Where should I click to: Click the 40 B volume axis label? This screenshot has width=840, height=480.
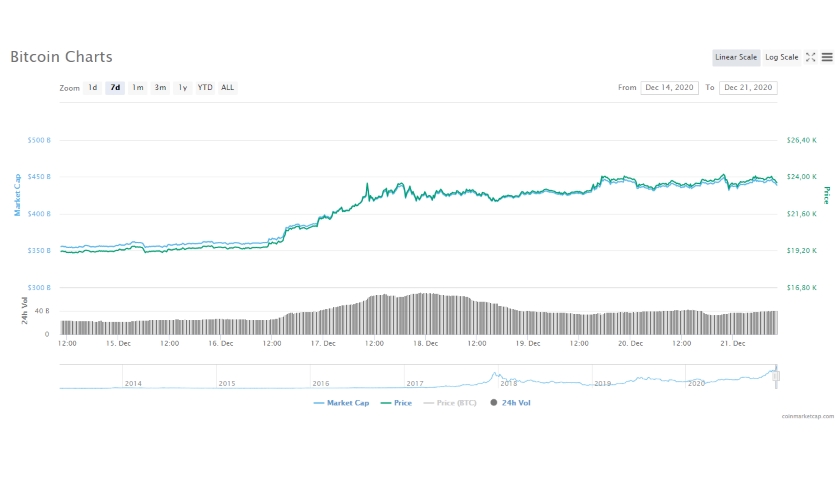pos(42,311)
